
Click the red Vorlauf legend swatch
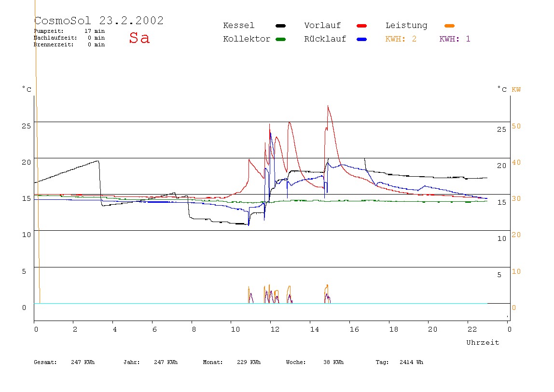click(x=362, y=26)
